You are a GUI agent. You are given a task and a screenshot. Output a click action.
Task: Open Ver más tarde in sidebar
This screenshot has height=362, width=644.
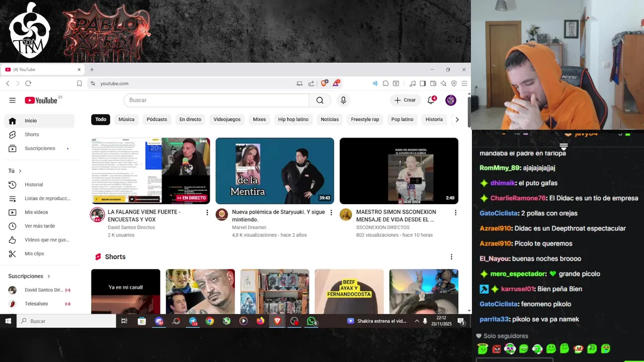click(39, 226)
